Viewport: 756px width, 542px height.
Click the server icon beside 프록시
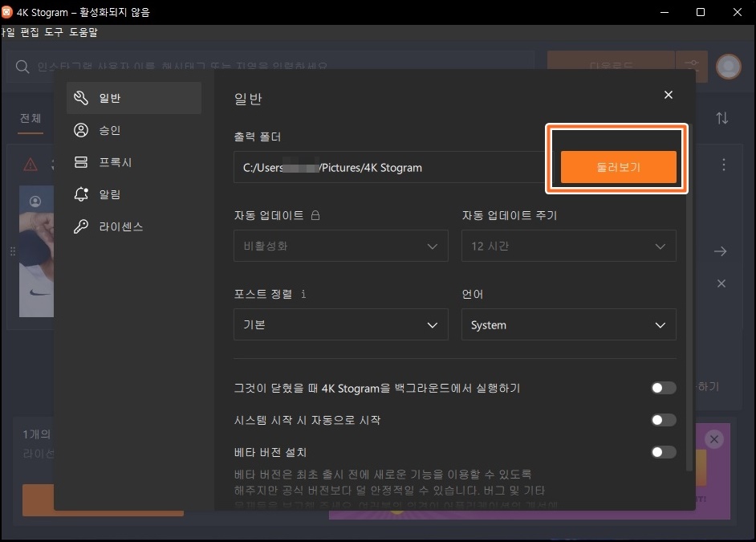(81, 162)
